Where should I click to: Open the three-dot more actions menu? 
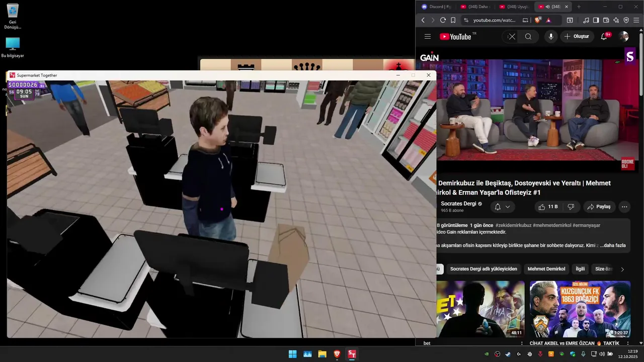[x=624, y=207]
